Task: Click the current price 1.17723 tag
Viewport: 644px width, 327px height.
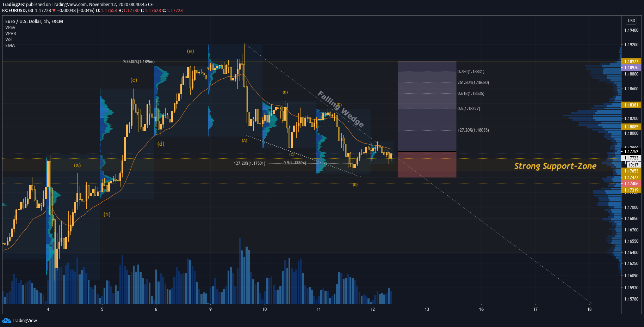Action: pos(631,158)
